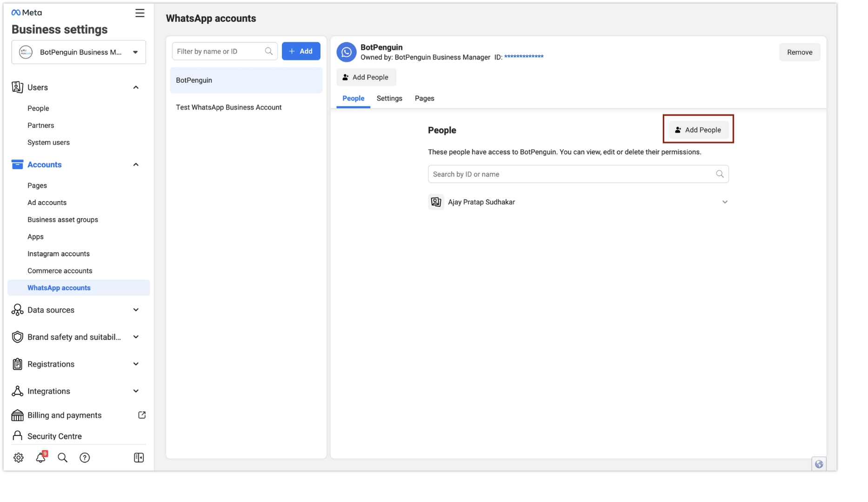Open BotPenguin Business Manager dropdown

click(x=79, y=52)
